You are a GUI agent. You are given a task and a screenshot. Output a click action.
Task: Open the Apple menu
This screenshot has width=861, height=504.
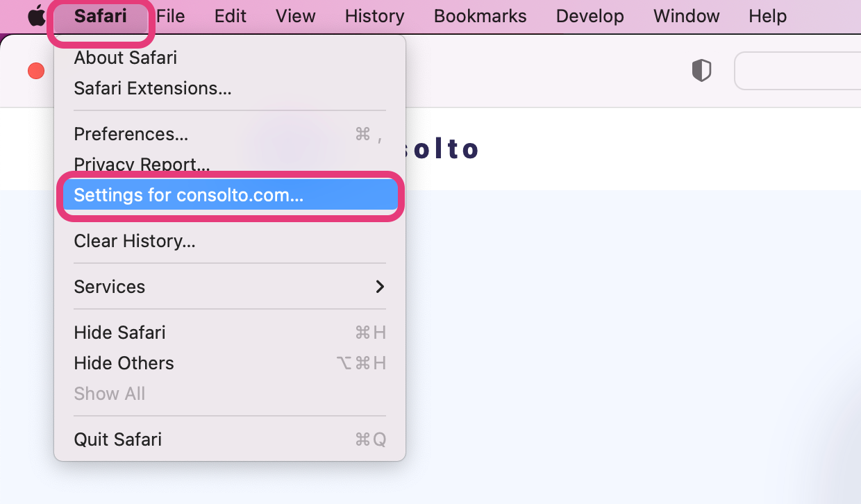coord(36,15)
